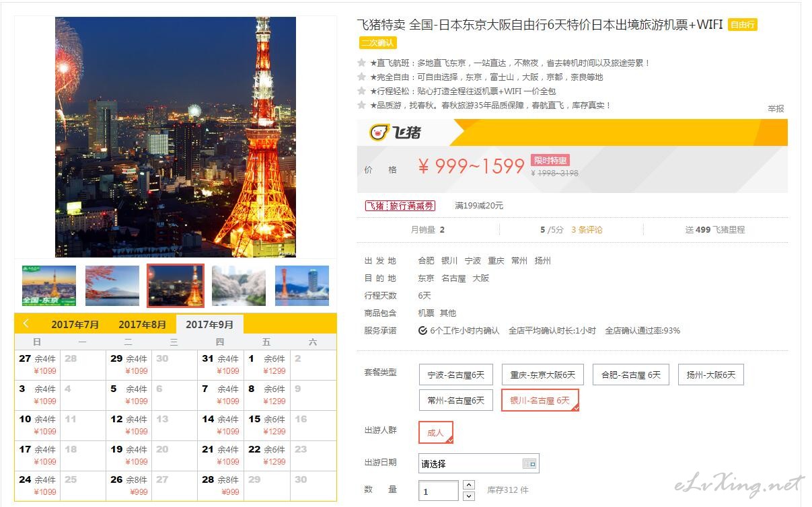This screenshot has width=812, height=507.
Task: Pick calendar date 27 priced ¥1099
Action: [38, 365]
